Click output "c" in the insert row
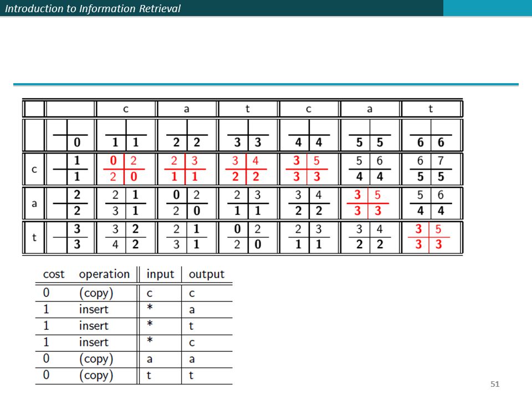This screenshot has height=399, width=532. tap(192, 342)
